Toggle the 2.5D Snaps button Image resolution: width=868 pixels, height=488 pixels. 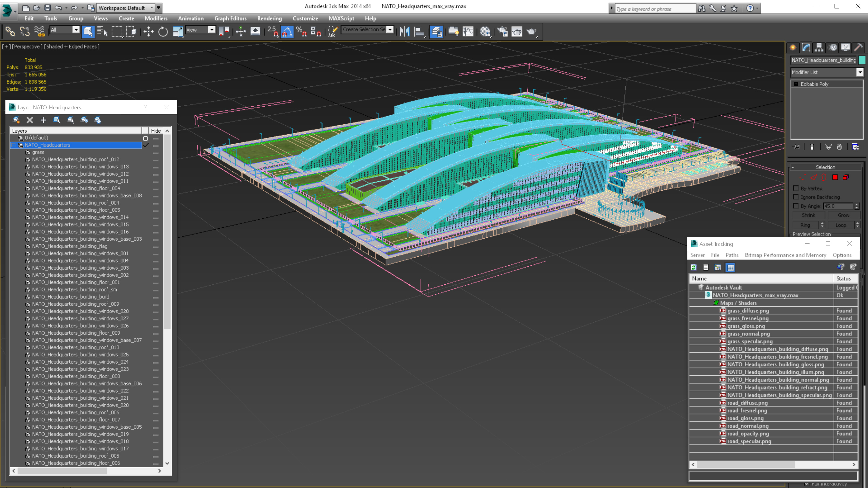click(272, 31)
